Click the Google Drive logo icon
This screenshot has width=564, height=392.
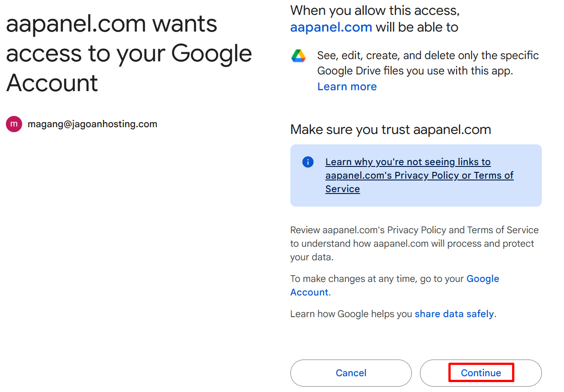click(x=298, y=56)
